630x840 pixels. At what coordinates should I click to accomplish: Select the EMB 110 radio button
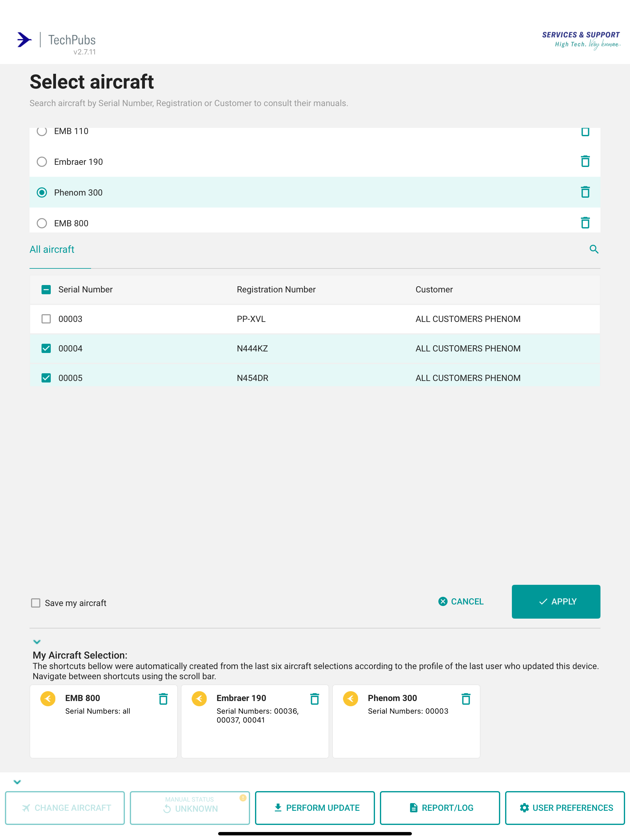pos(42,131)
